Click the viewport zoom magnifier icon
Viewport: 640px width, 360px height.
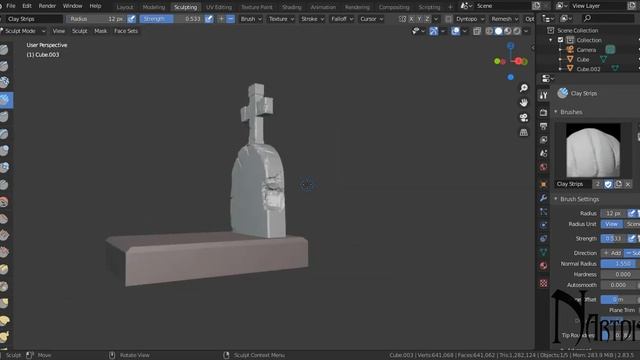(524, 88)
